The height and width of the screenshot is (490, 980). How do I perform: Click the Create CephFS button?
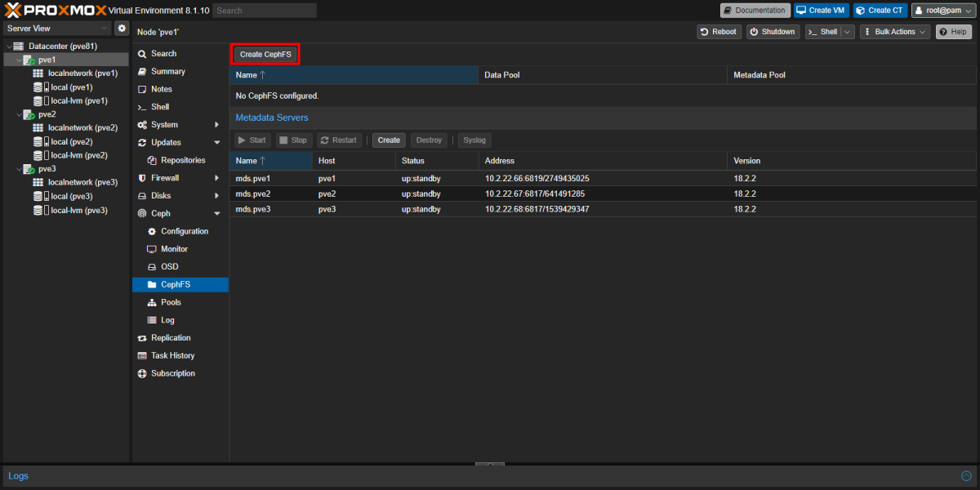point(265,55)
